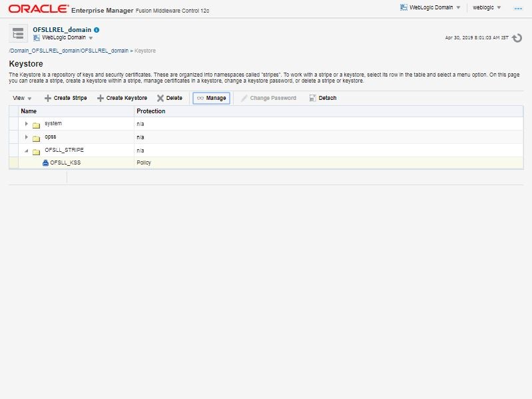The width and height of the screenshot is (532, 399).
Task: Click the system stripe folder icon
Action: (x=37, y=125)
